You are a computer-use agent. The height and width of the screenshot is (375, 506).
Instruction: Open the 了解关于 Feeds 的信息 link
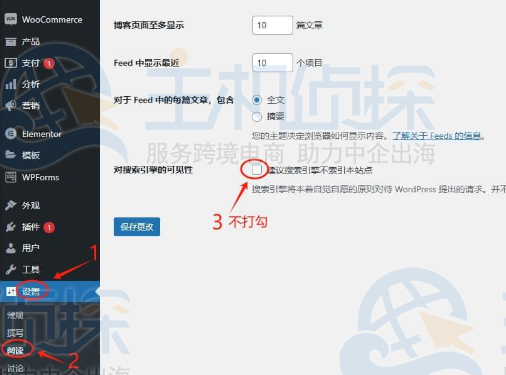[437, 136]
